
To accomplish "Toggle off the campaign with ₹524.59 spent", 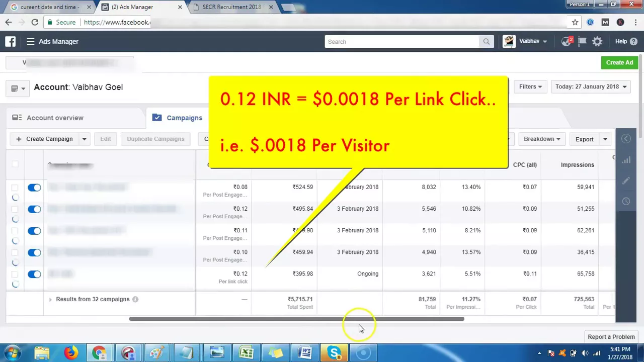I will (x=34, y=188).
